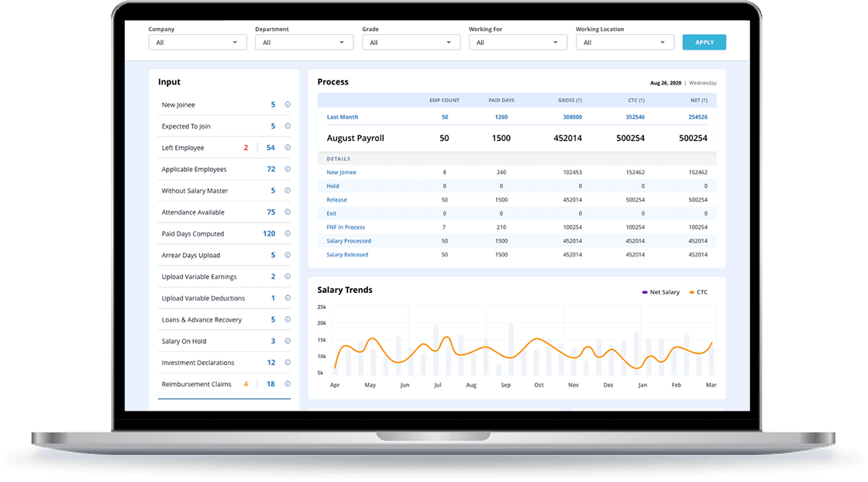Screen dimensions: 868x482
Task: Open the Salary On Hold detail icon
Action: coord(288,341)
